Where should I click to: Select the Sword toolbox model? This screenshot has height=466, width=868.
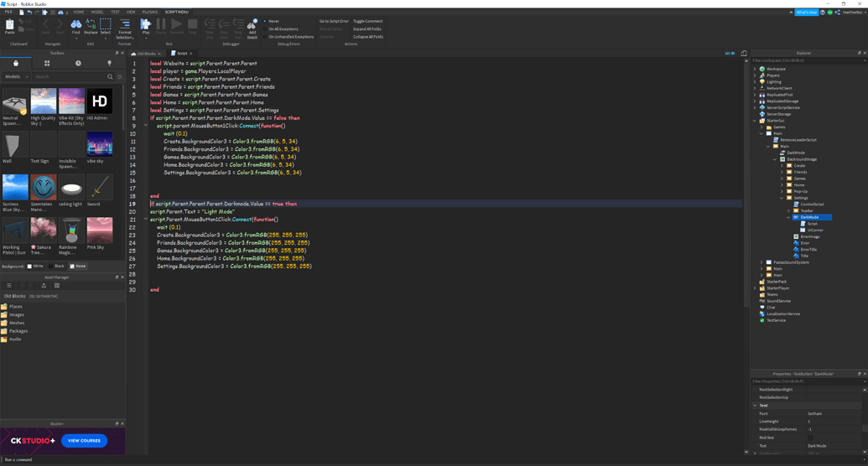click(100, 190)
